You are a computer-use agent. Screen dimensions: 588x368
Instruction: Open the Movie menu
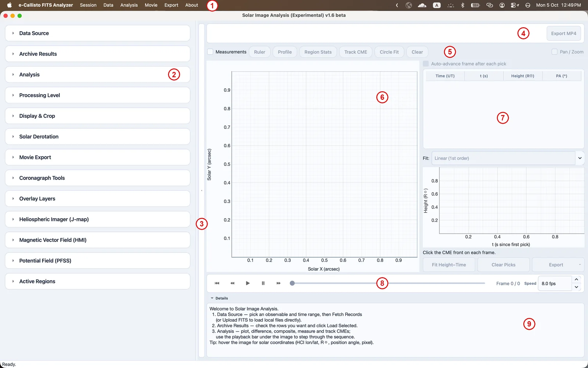(x=151, y=5)
